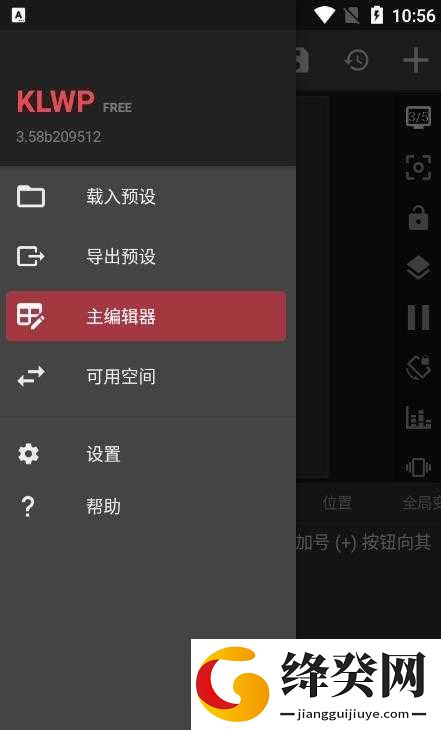Open the history restore clock icon

pyautogui.click(x=356, y=60)
